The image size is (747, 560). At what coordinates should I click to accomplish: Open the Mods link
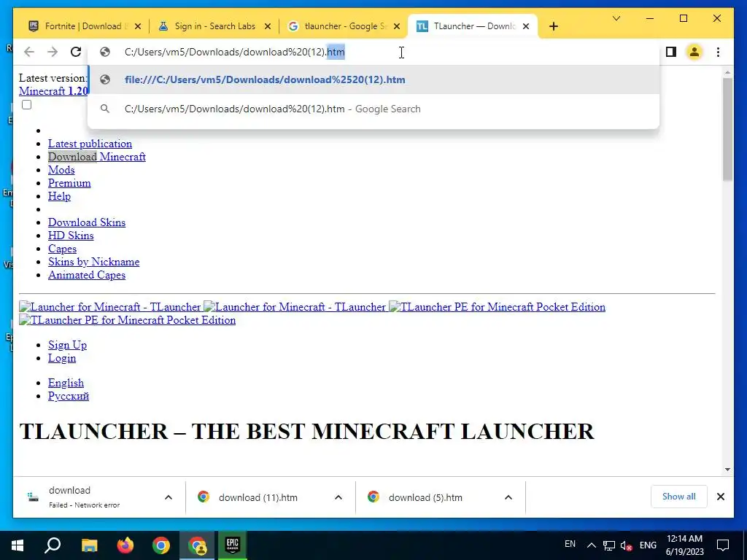pos(61,169)
